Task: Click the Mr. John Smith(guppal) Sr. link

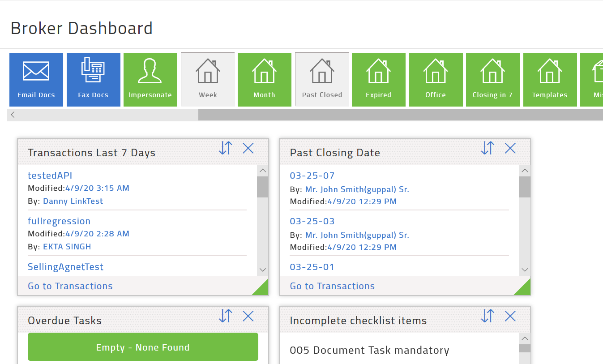Action: pyautogui.click(x=357, y=189)
